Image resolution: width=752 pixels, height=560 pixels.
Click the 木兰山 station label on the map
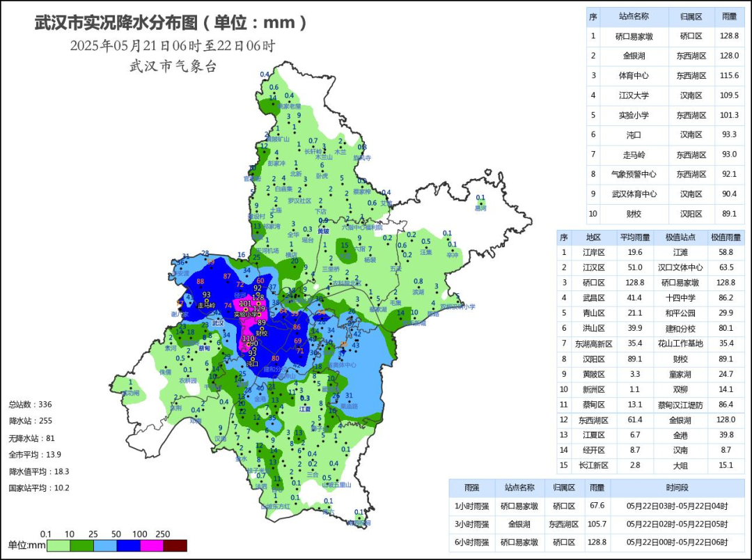(x=324, y=157)
